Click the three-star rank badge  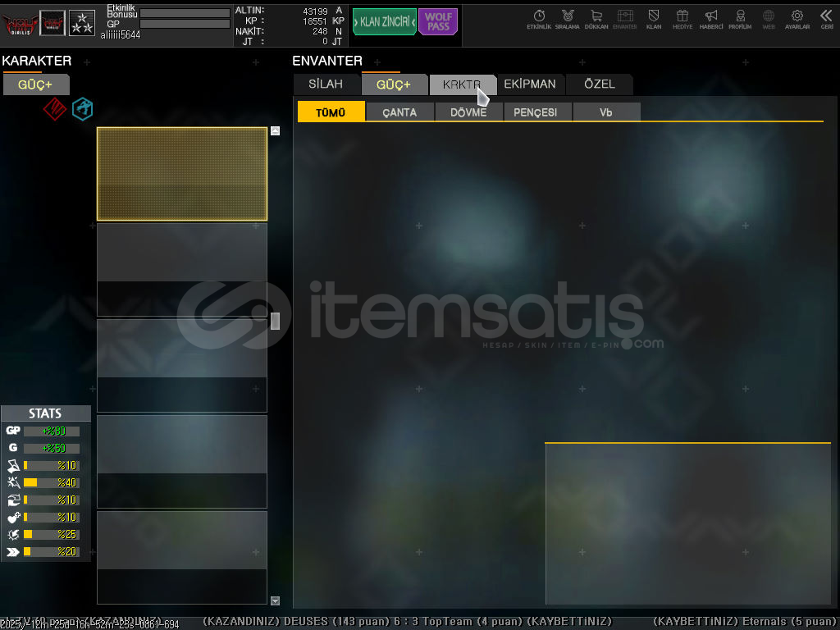[x=81, y=22]
